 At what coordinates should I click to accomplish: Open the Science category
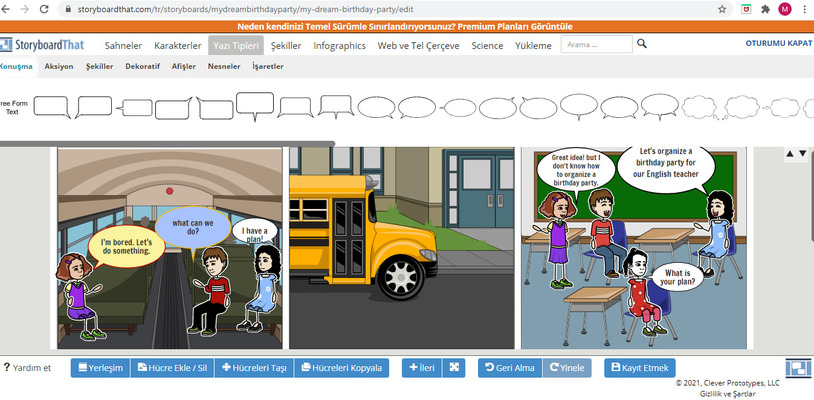pyautogui.click(x=487, y=46)
